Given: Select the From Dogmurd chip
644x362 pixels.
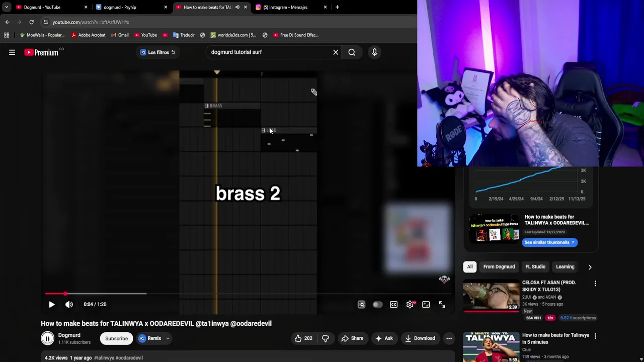Looking at the screenshot, I should click(499, 267).
